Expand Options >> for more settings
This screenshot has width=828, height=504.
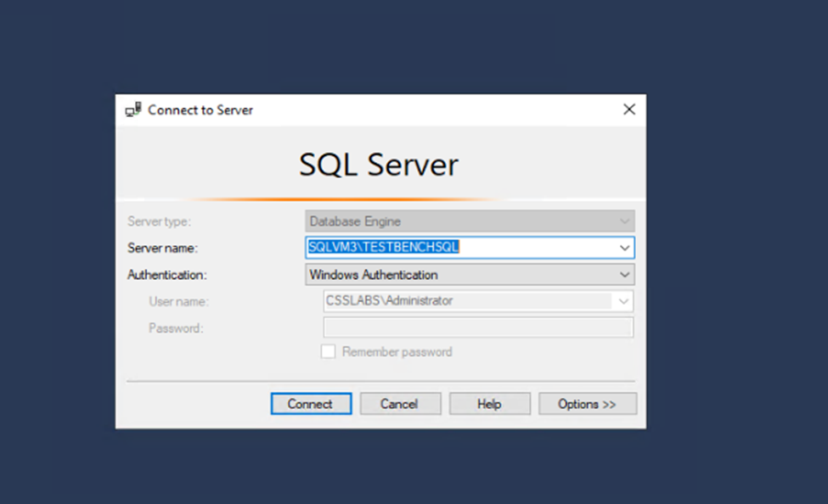[x=587, y=404]
